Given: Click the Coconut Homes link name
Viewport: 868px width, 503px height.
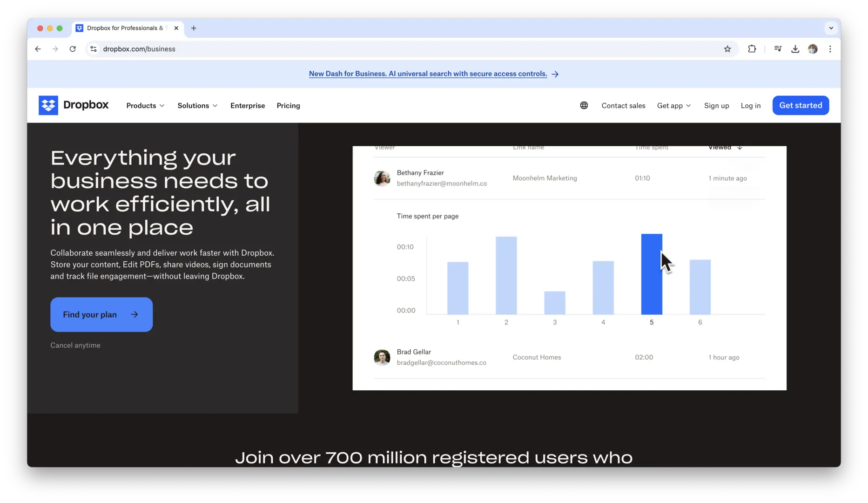Looking at the screenshot, I should [537, 357].
